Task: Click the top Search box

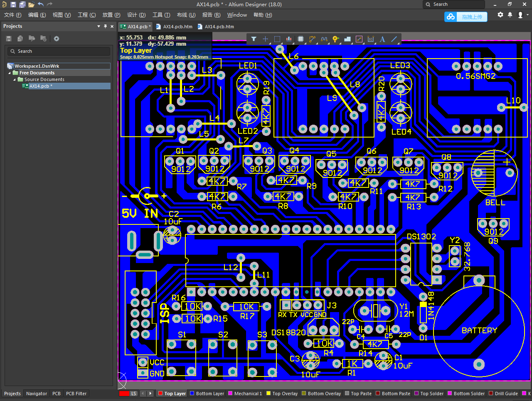Action: point(454,5)
